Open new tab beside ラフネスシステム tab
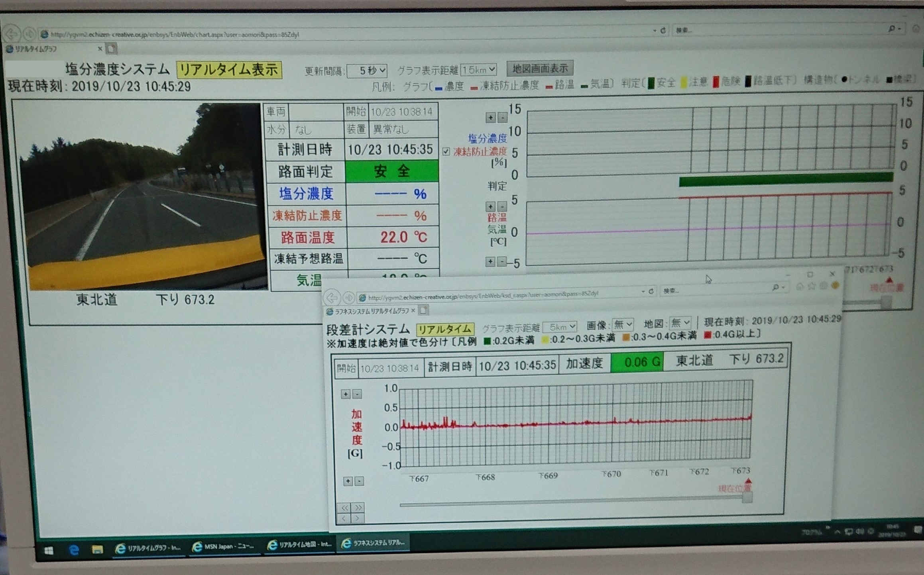Screen dimensions: 924x575 [423, 310]
